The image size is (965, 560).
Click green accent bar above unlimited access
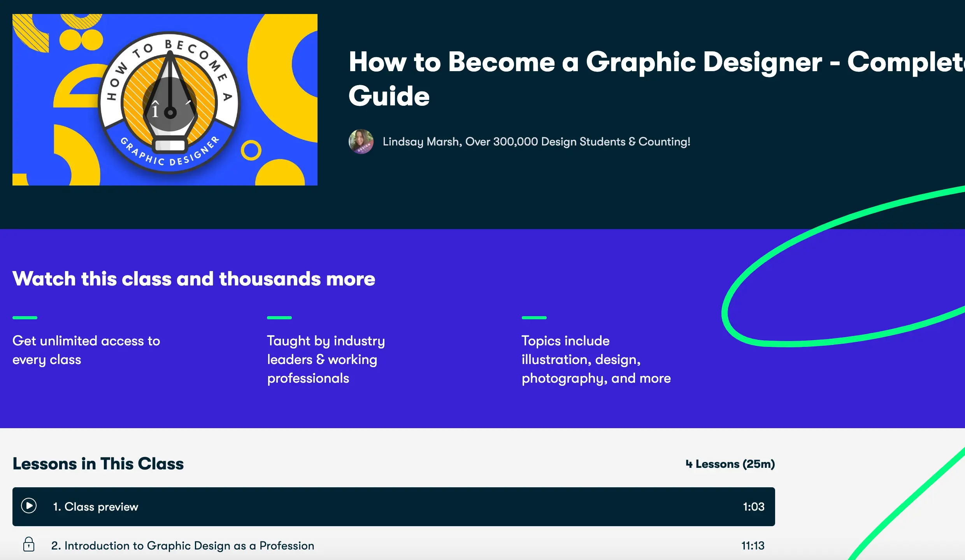coord(25,318)
